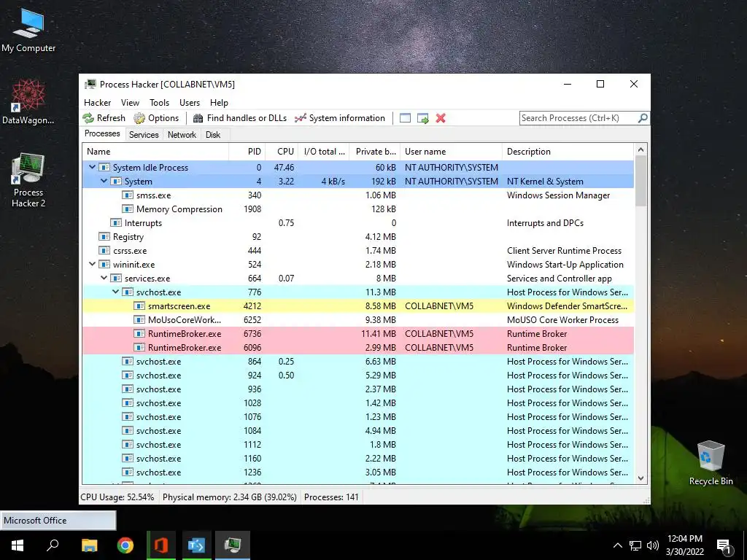The image size is (747, 560).
Task: Sort by the Private bytes column header
Action: pyautogui.click(x=374, y=152)
